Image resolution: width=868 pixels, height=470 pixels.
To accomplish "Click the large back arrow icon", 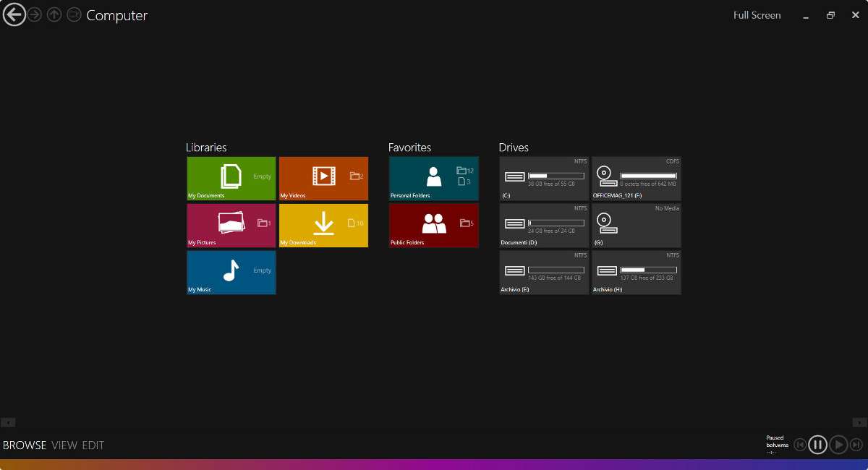I will (x=14, y=14).
